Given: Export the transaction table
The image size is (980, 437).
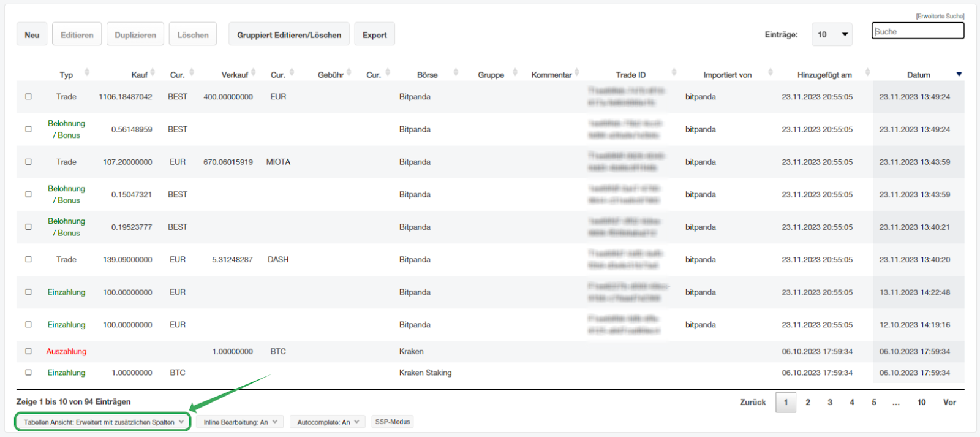Looking at the screenshot, I should (x=375, y=34).
